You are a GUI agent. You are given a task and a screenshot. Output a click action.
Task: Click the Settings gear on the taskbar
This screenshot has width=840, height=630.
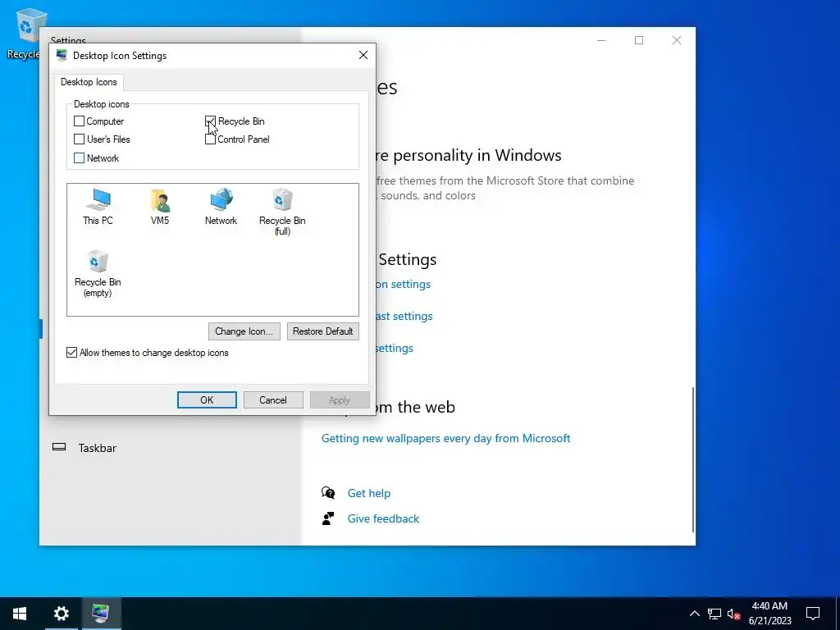click(61, 614)
